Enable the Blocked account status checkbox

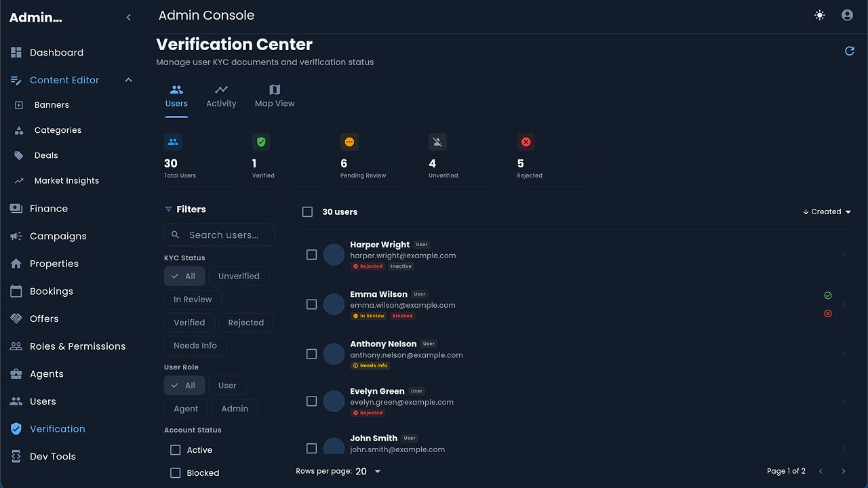point(176,473)
